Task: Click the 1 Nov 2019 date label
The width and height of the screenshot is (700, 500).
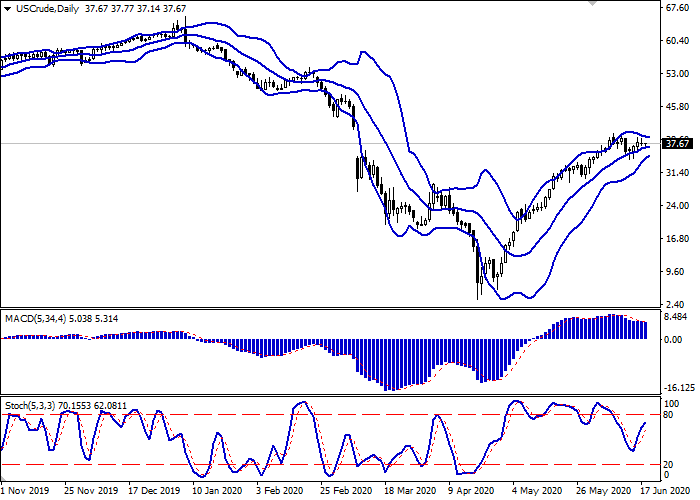Action: click(x=22, y=491)
